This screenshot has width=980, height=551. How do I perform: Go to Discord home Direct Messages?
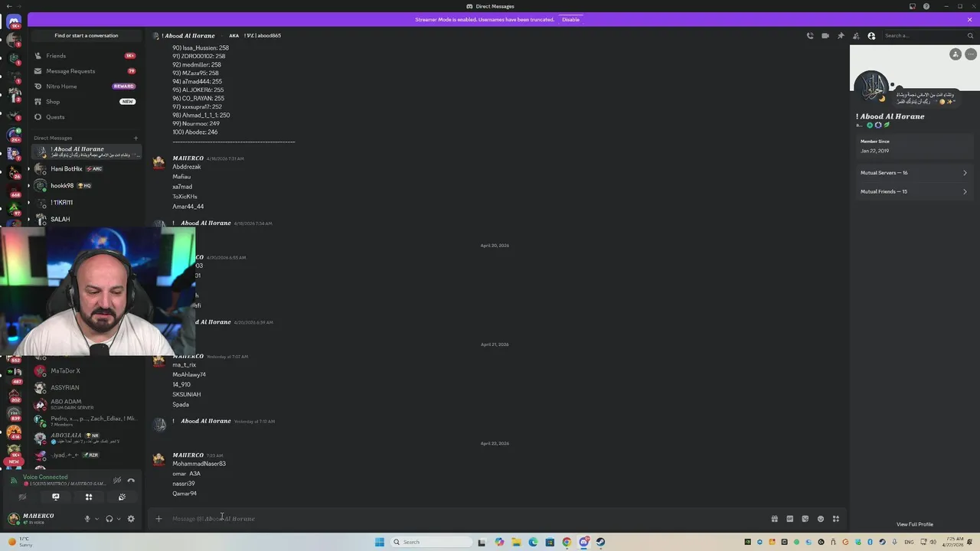tap(14, 21)
